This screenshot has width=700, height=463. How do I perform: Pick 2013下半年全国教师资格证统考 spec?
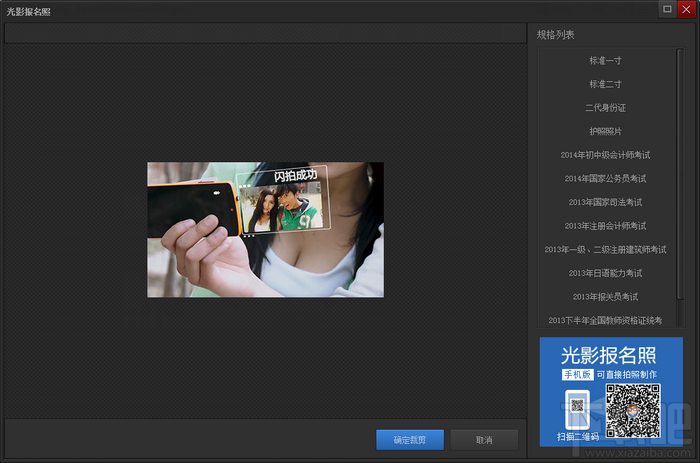(x=605, y=320)
